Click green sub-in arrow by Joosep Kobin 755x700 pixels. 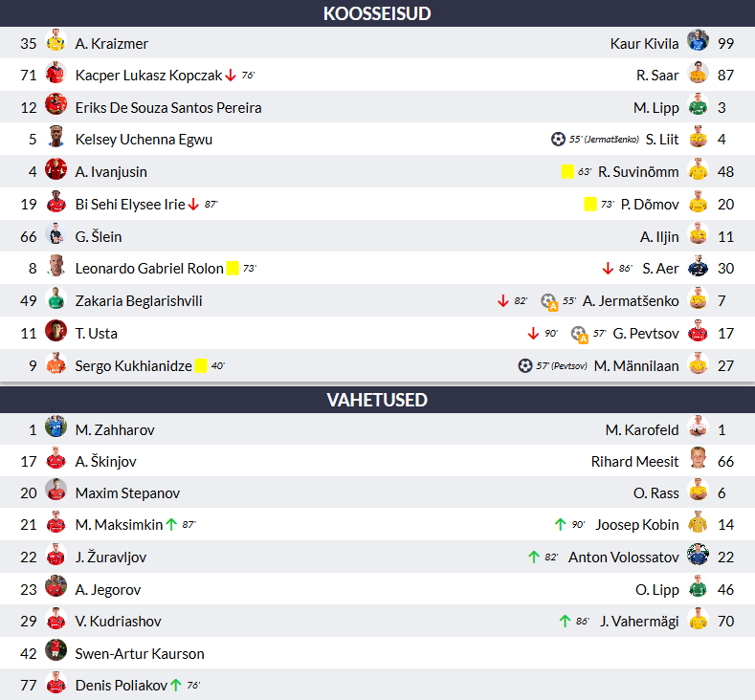pos(560,524)
